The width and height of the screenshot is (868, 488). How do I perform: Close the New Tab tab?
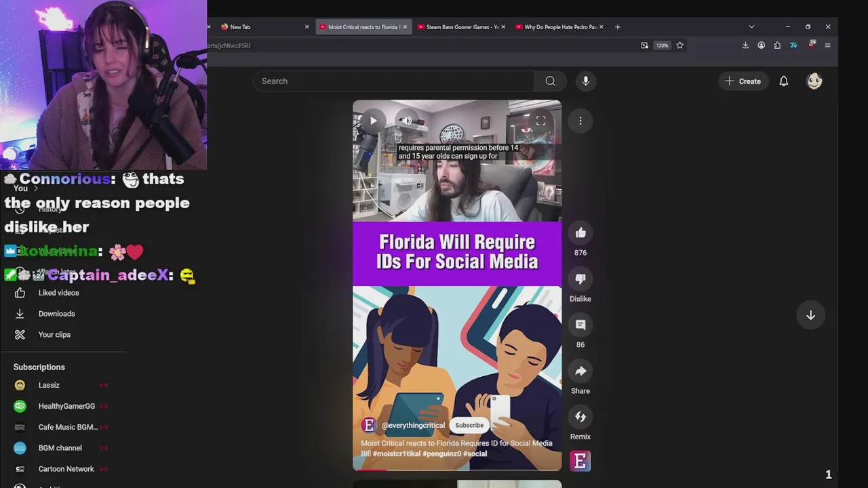[307, 27]
